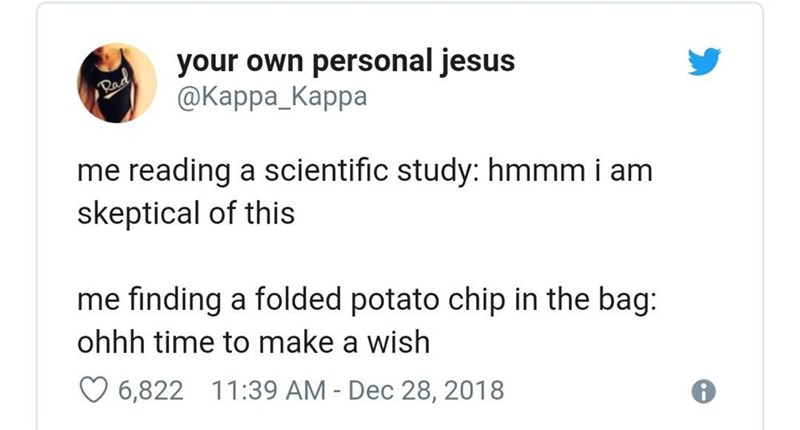Image resolution: width=800 pixels, height=430 pixels.
Task: Visit the @Kappa_Kappa handle
Action: (x=272, y=98)
